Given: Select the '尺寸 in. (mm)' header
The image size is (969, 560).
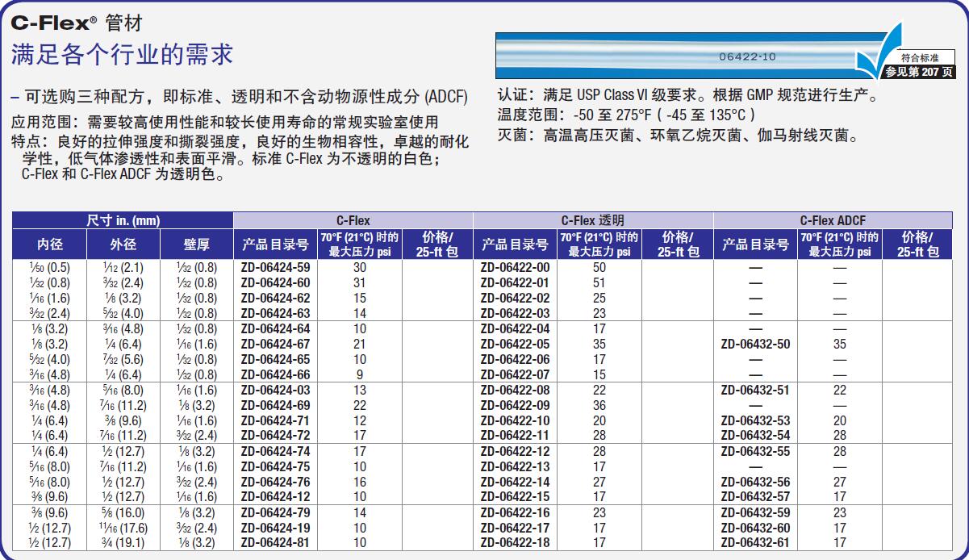Looking at the screenshot, I should pyautogui.click(x=123, y=220).
